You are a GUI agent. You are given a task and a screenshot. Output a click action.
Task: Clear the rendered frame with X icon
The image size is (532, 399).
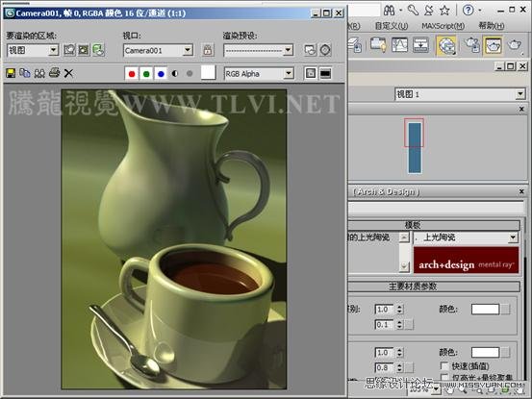(68, 73)
